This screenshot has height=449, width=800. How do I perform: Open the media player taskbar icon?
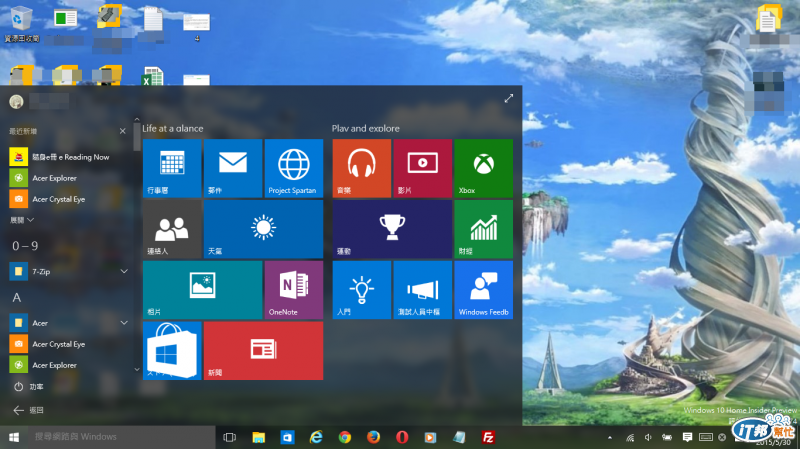(430, 437)
